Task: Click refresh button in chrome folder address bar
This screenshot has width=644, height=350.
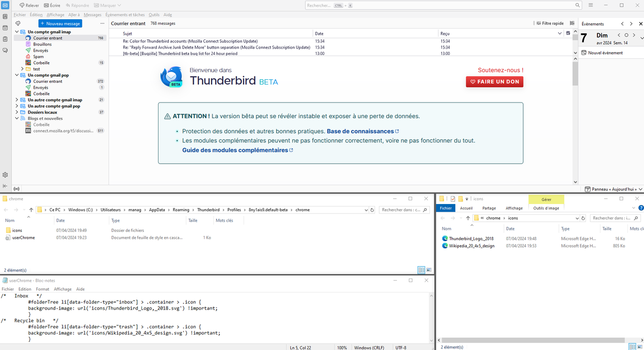Action: (372, 210)
